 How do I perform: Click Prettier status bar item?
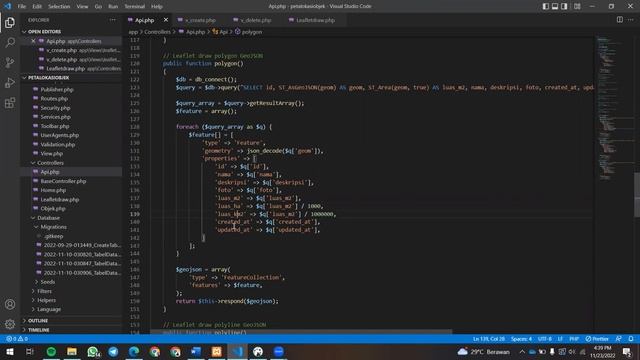pyautogui.click(x=597, y=339)
